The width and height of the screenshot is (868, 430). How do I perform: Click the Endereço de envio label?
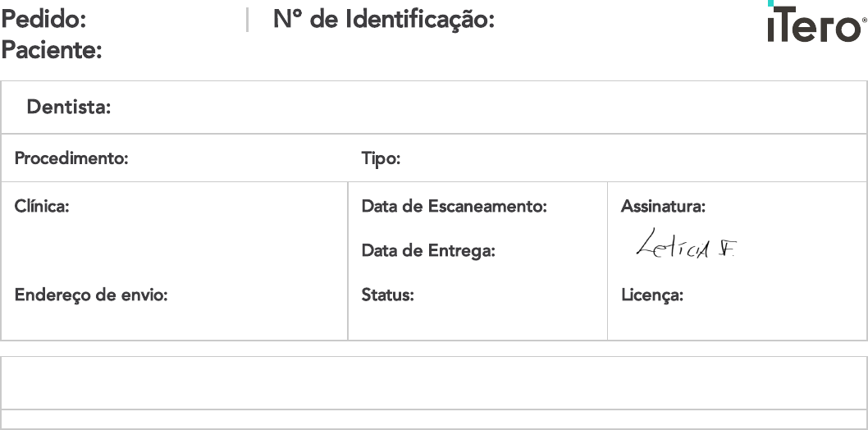[91, 295]
